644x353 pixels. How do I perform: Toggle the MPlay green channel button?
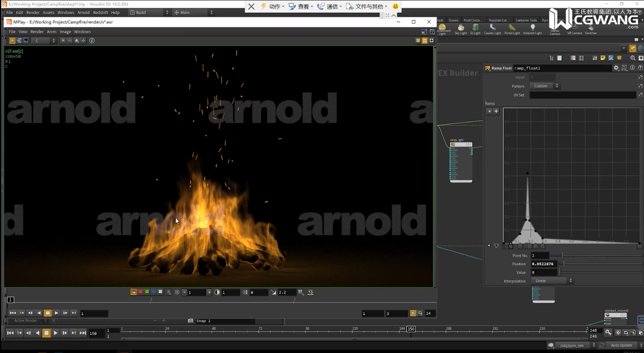147,292
